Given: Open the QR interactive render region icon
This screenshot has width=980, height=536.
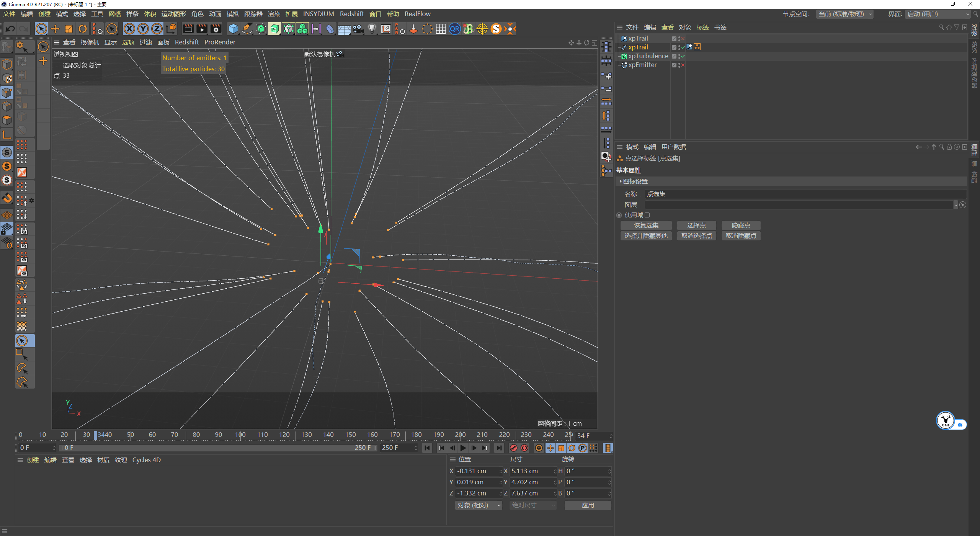Looking at the screenshot, I should click(454, 29).
